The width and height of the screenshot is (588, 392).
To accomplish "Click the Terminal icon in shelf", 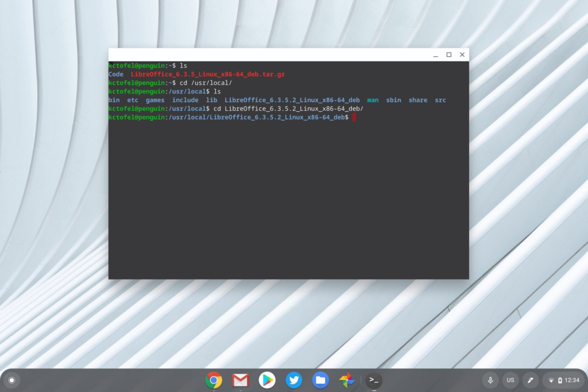I will point(374,380).
